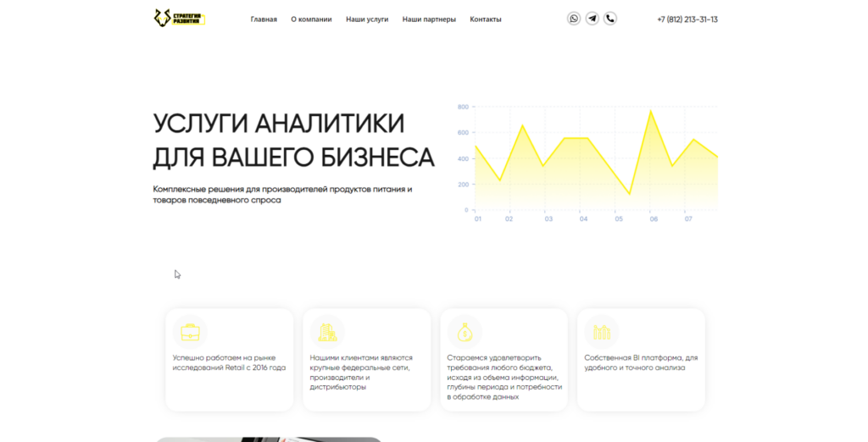Screen dimensions: 868x442
Task: Open the WhatsApp contact icon
Action: coord(574,19)
